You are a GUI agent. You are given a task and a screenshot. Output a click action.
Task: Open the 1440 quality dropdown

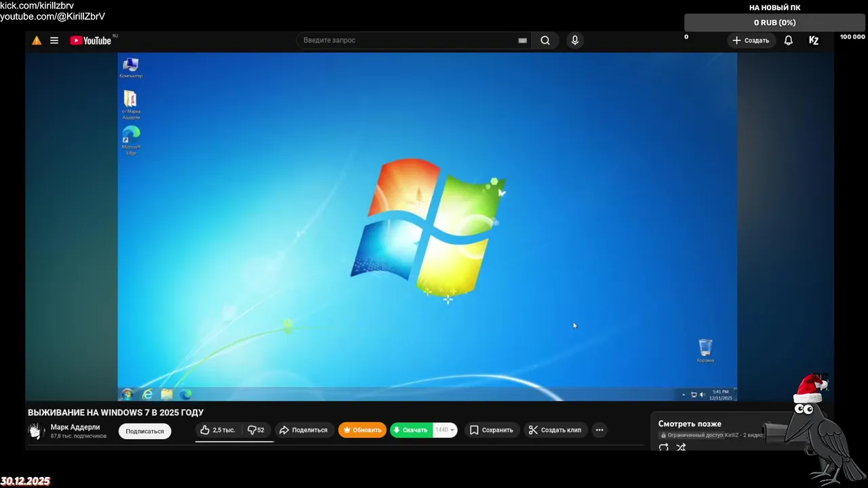coord(445,430)
